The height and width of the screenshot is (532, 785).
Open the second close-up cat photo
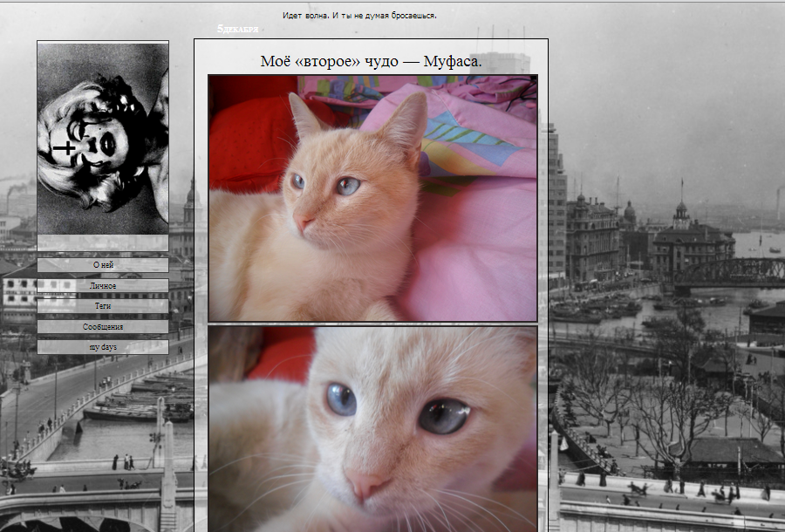(373, 429)
